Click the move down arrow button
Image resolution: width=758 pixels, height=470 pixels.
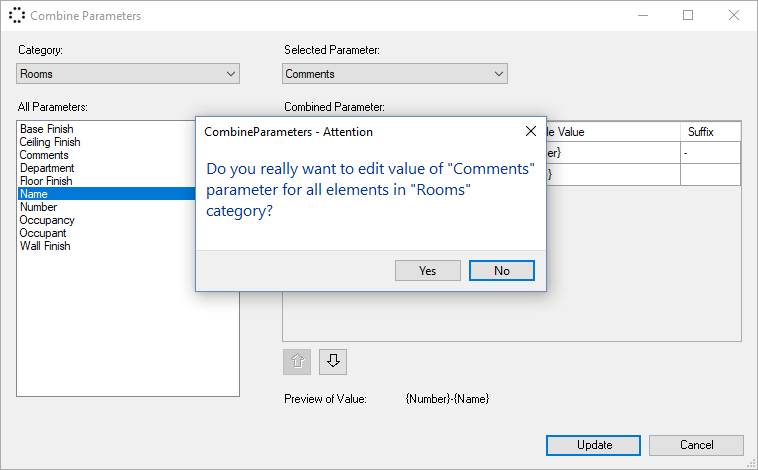333,362
